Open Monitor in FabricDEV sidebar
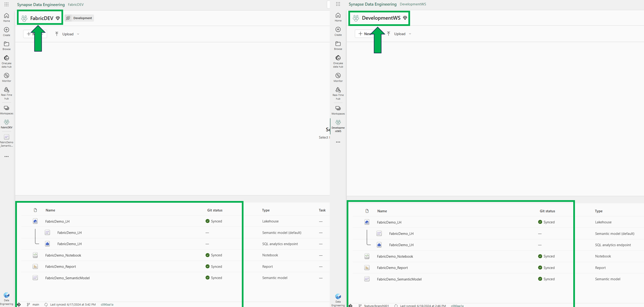 click(6, 77)
